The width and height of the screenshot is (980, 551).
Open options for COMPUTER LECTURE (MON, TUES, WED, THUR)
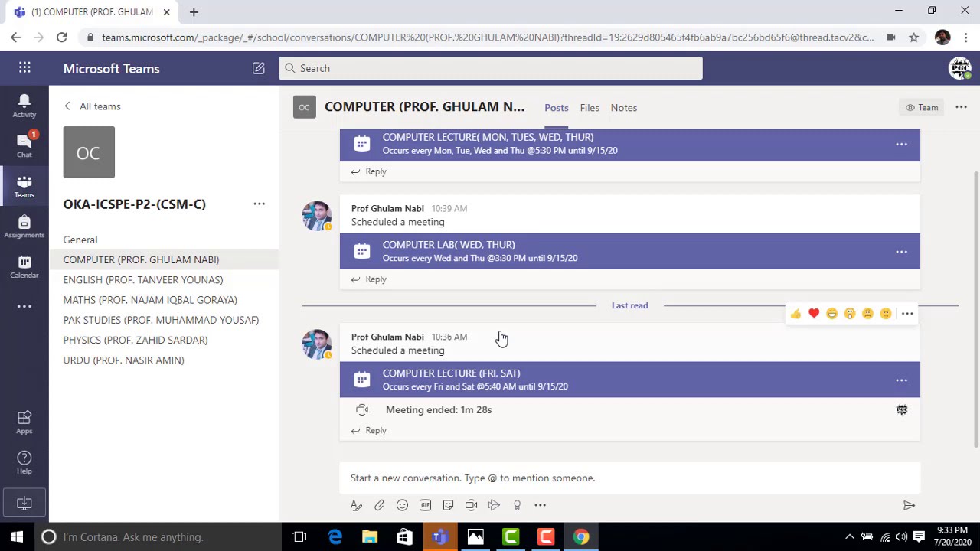click(x=901, y=144)
